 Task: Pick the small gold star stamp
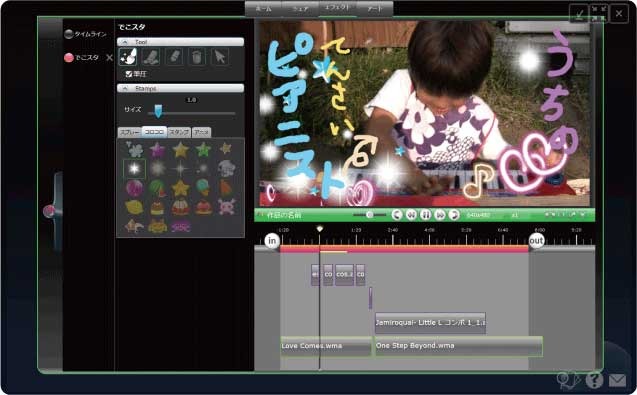click(x=226, y=149)
